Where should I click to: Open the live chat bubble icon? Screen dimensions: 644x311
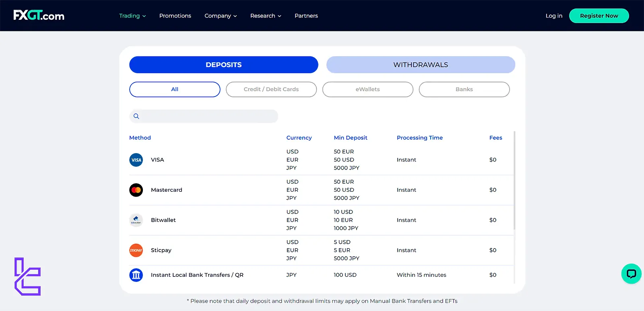[x=631, y=274]
